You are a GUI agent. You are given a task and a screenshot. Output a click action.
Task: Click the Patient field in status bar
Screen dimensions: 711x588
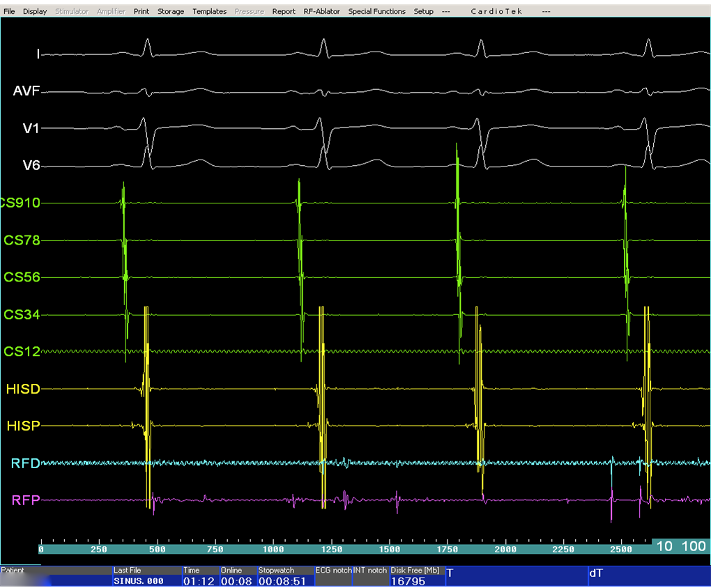[x=56, y=575]
